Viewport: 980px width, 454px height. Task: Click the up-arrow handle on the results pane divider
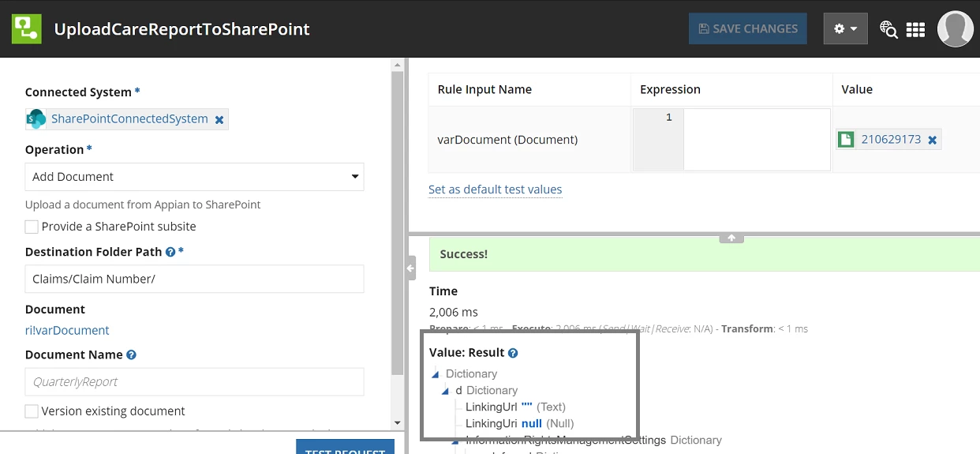click(x=731, y=238)
